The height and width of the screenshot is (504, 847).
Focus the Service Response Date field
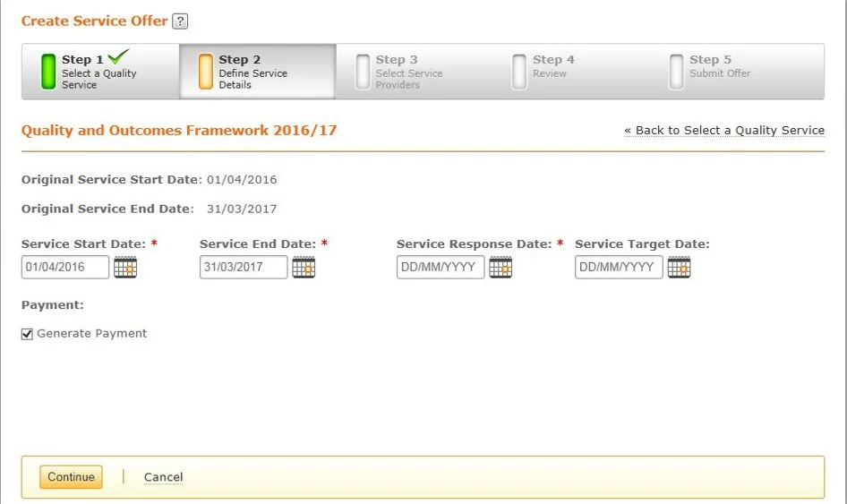click(441, 267)
